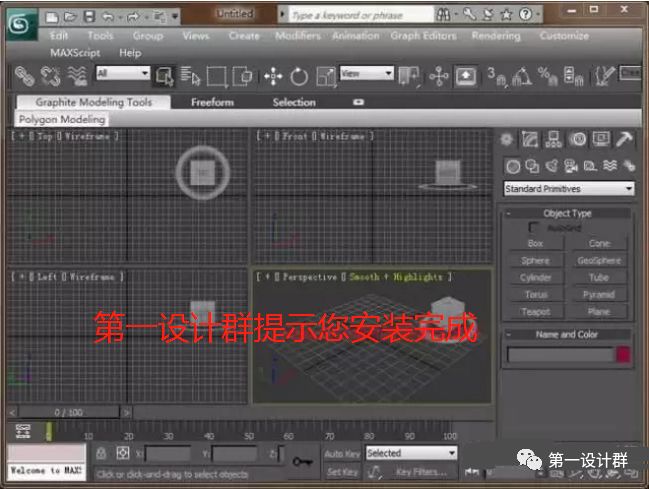Click the GeoSphere primitive button

click(599, 260)
